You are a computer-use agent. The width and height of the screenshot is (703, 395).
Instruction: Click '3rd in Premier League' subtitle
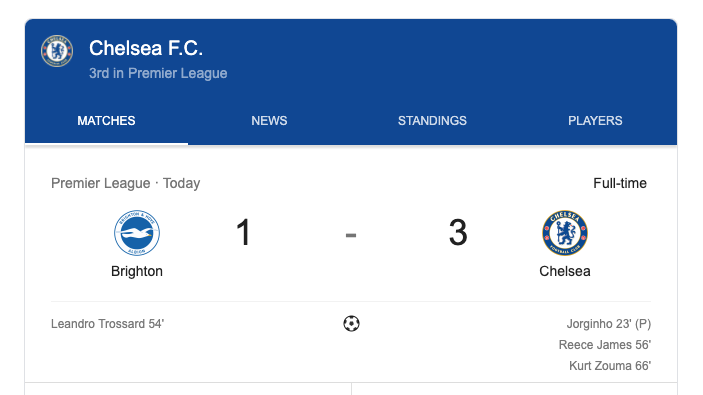[x=158, y=73]
